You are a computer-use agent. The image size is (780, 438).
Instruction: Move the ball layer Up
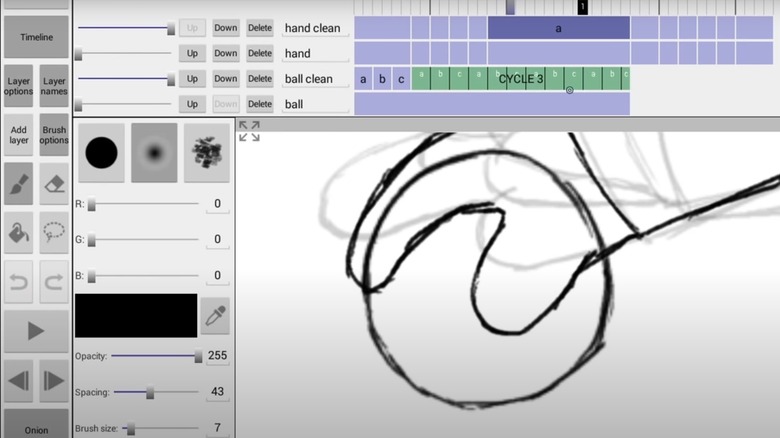coord(192,104)
